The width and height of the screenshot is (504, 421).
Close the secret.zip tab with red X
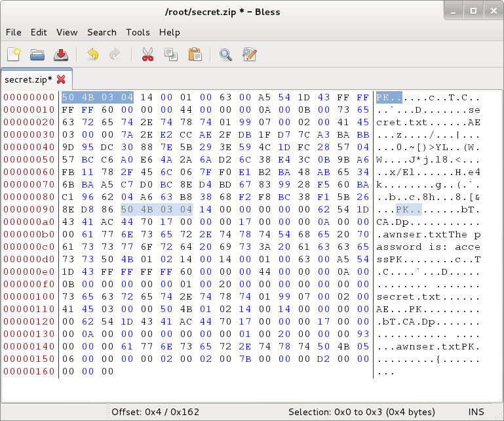61,79
